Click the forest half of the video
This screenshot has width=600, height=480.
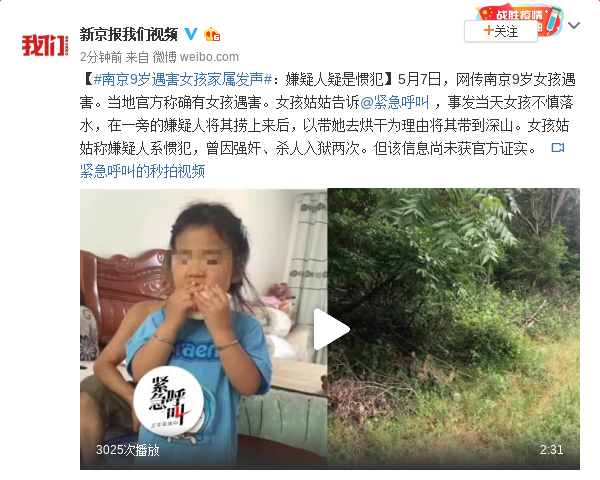click(x=453, y=329)
